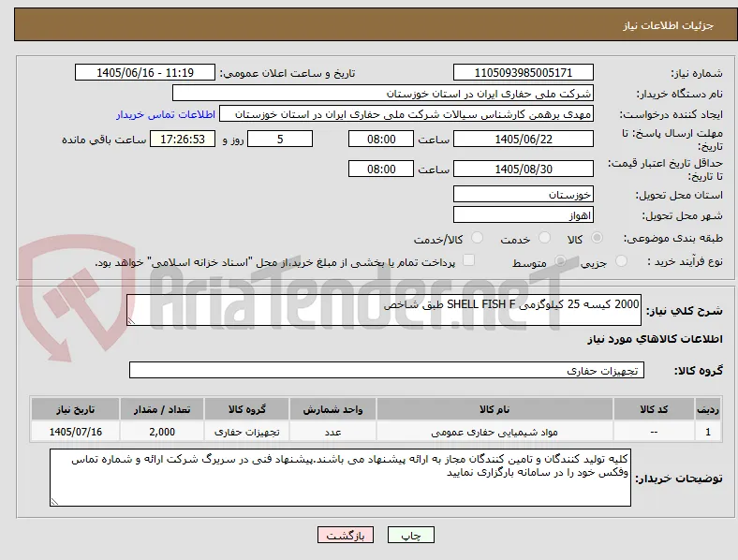
Task: Click the need date cell 1405/07/16
Action: 75,432
